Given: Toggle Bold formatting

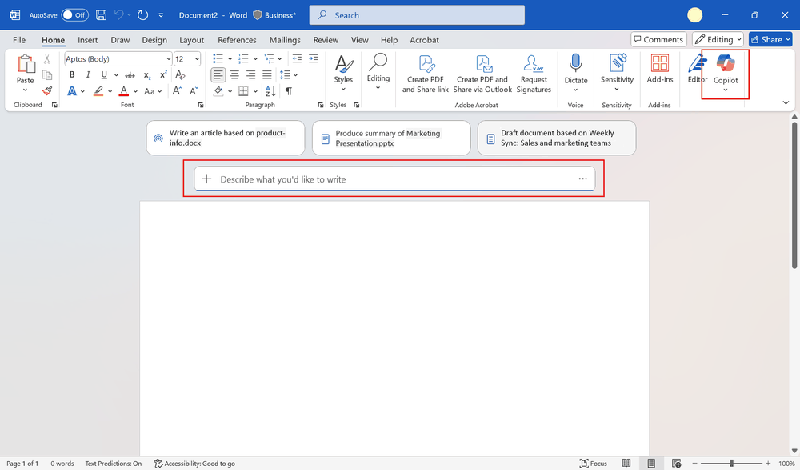Looking at the screenshot, I should tap(72, 75).
